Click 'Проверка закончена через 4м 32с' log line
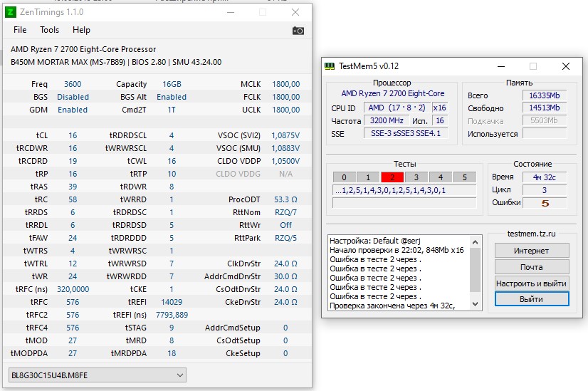The height and width of the screenshot is (391, 588). click(392, 306)
